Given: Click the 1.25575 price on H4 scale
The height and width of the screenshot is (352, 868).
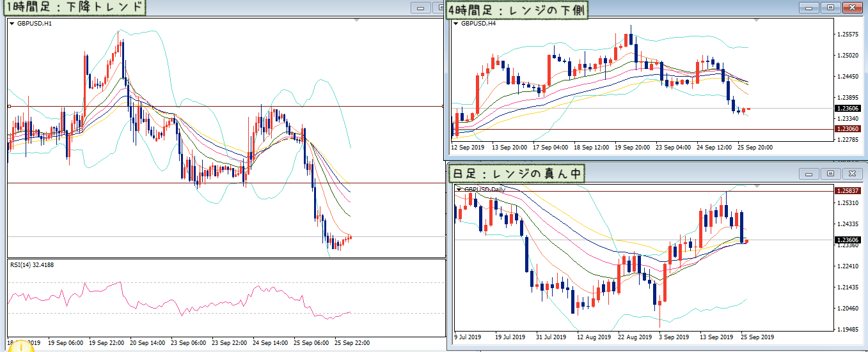Looking at the screenshot, I should tap(846, 34).
